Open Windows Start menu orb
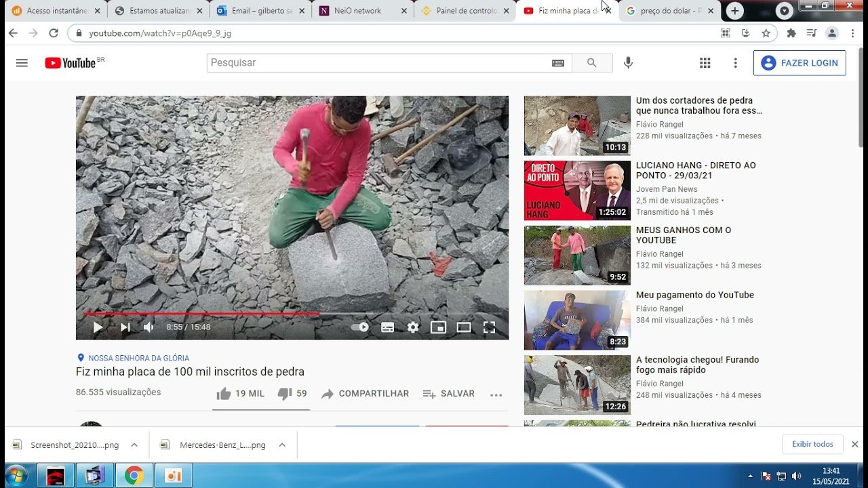 coord(15,475)
